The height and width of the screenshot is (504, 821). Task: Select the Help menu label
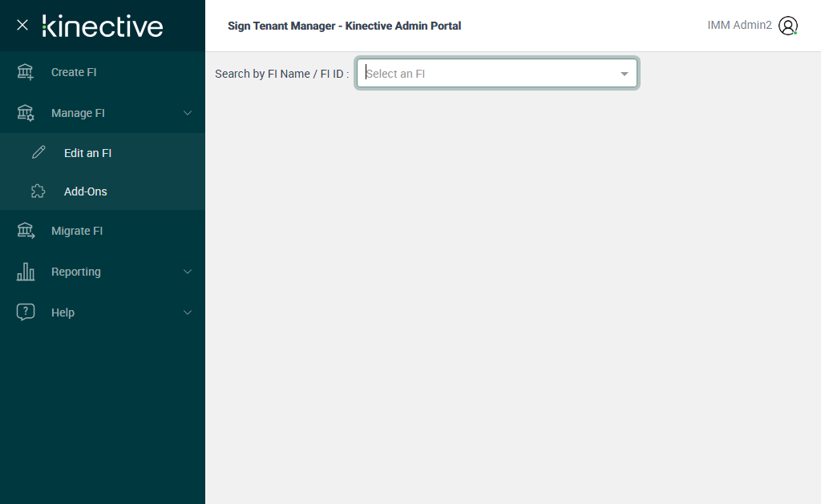point(63,312)
